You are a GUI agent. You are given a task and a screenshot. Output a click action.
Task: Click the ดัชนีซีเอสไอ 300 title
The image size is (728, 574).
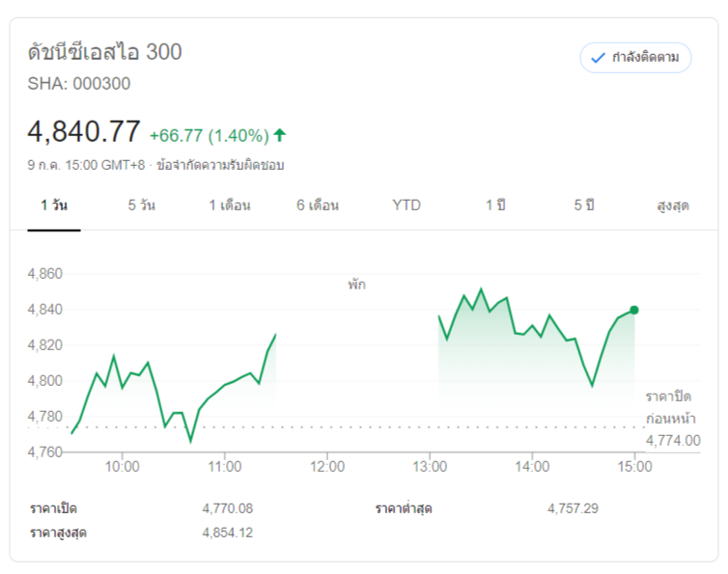click(105, 52)
